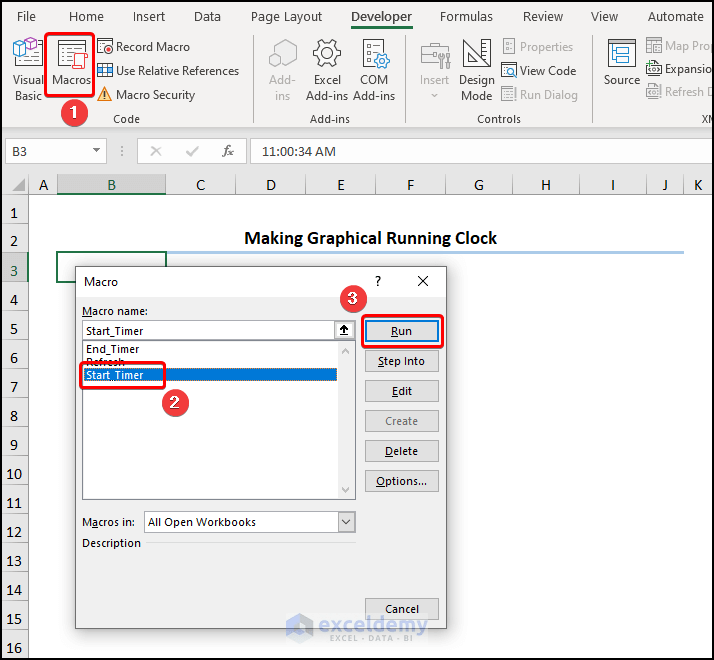
Task: Switch to the Automate tab
Action: pyautogui.click(x=676, y=17)
